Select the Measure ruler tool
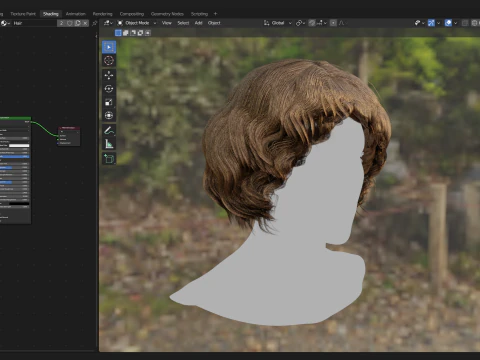This screenshot has width=480, height=360. point(109,144)
